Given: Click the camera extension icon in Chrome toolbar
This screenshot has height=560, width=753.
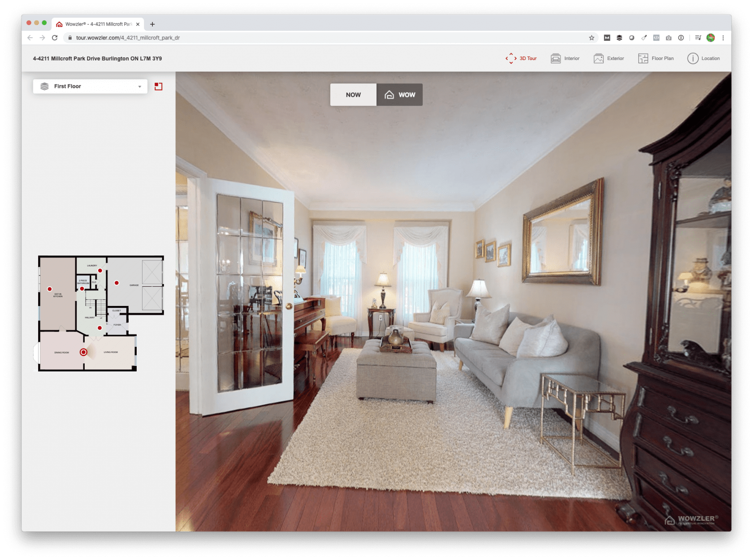Looking at the screenshot, I should pyautogui.click(x=668, y=38).
